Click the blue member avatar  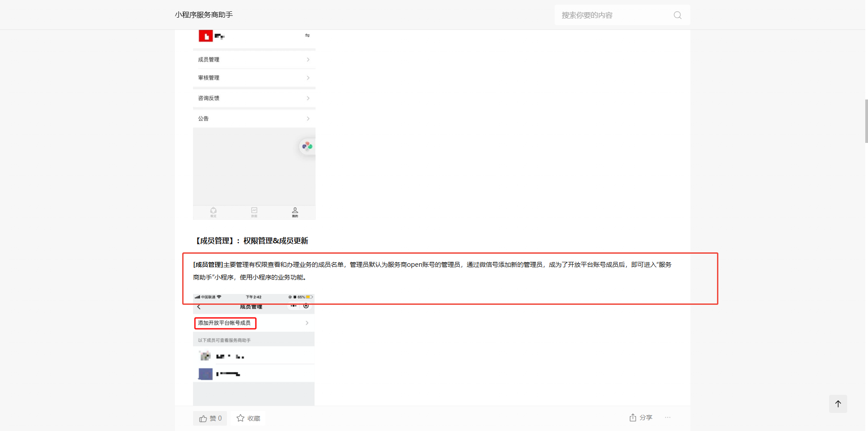coord(205,374)
